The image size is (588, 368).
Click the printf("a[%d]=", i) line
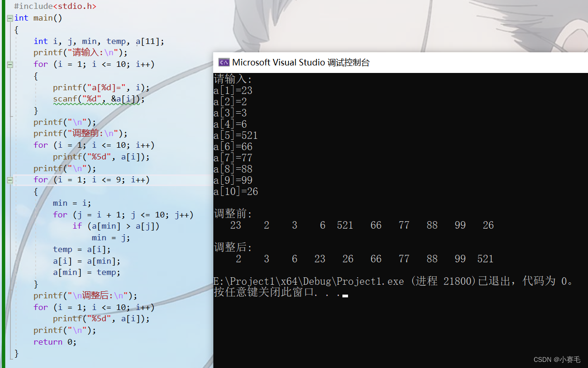click(101, 87)
